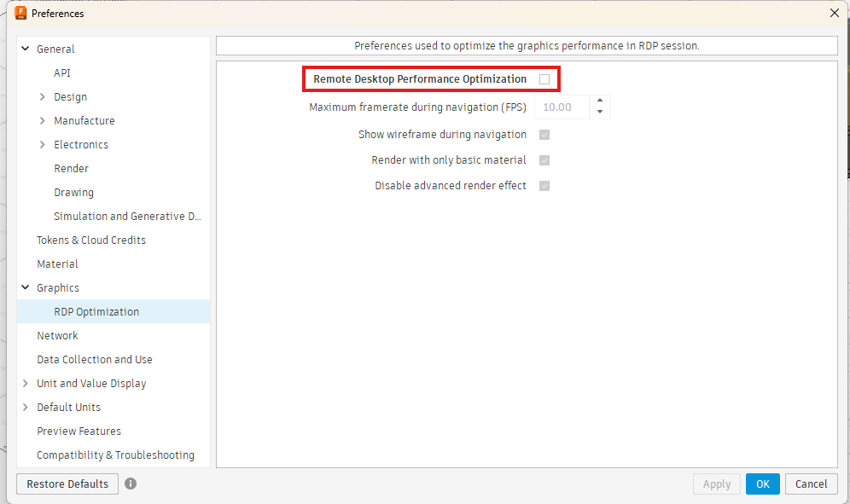This screenshot has height=504, width=850.
Task: Toggle Render with only basic material checkbox
Action: [544, 159]
